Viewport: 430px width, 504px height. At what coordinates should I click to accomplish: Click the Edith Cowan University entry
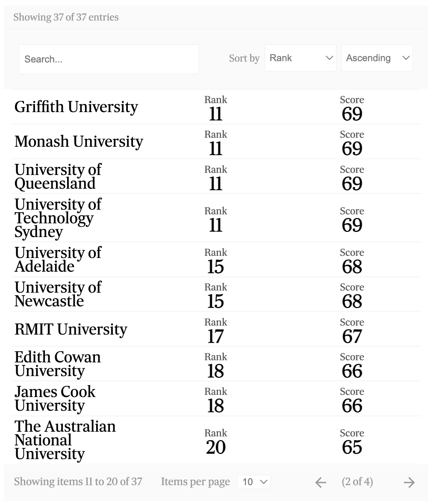click(x=58, y=364)
